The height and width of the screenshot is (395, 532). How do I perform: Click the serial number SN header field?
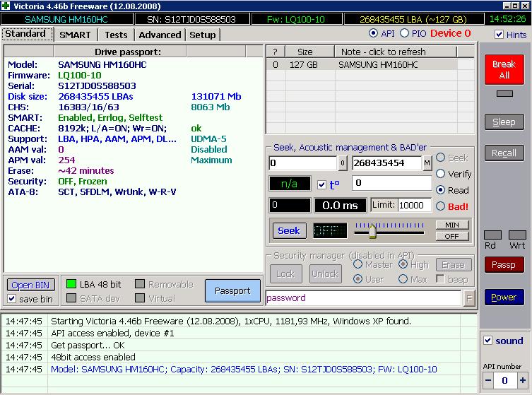pyautogui.click(x=192, y=19)
